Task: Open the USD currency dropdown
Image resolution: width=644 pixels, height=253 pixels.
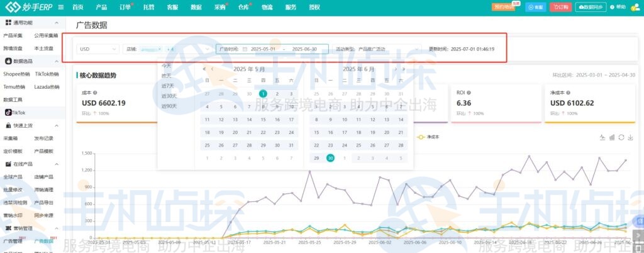Action: click(x=97, y=49)
